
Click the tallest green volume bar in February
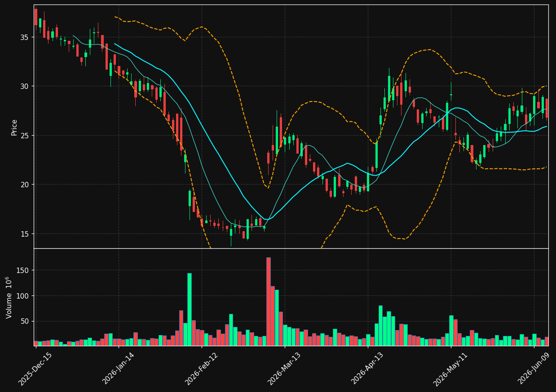pyautogui.click(x=190, y=309)
